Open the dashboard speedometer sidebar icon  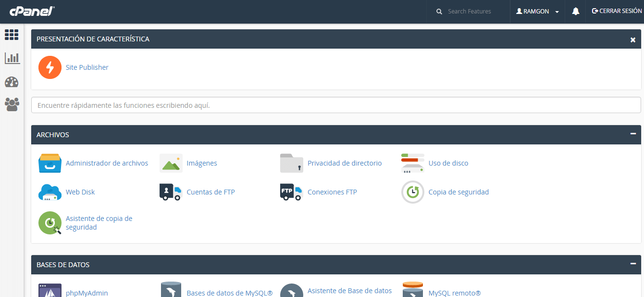click(12, 82)
